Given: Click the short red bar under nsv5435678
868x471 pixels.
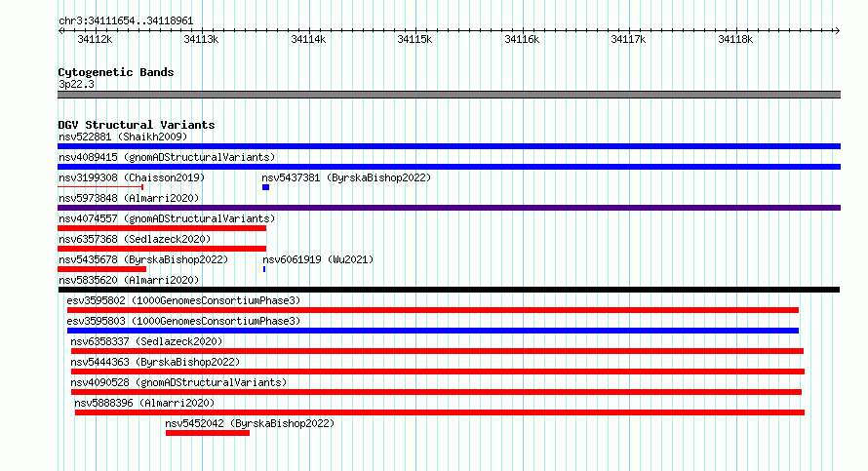Looking at the screenshot, I should tap(101, 269).
